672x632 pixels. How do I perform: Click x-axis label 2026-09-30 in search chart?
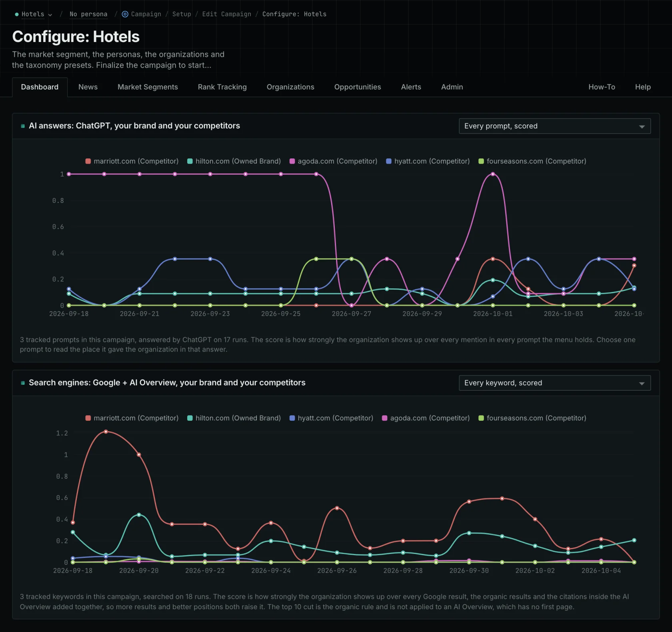(469, 570)
